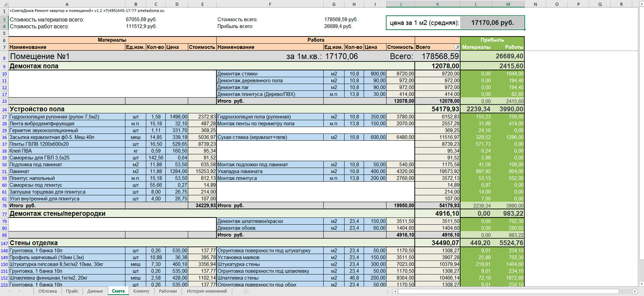Screen dimensions: 644x296
Task: Open the Рабочим sheet tab
Action: 167,291
